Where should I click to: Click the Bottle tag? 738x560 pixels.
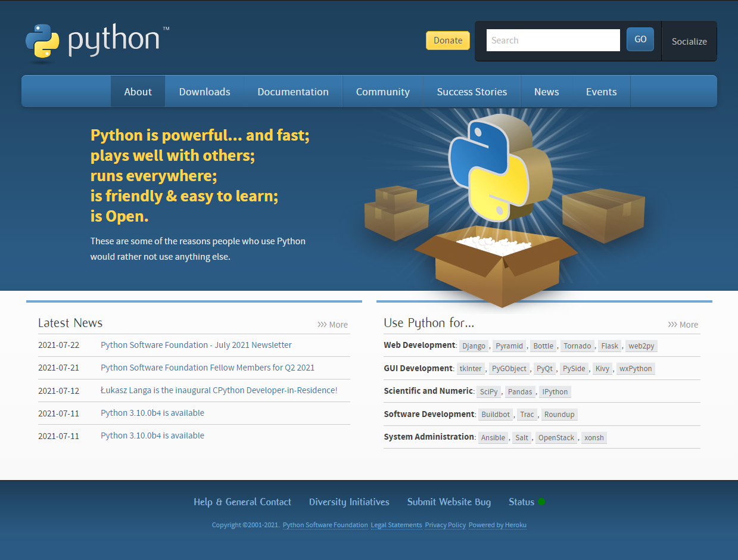pyautogui.click(x=543, y=346)
